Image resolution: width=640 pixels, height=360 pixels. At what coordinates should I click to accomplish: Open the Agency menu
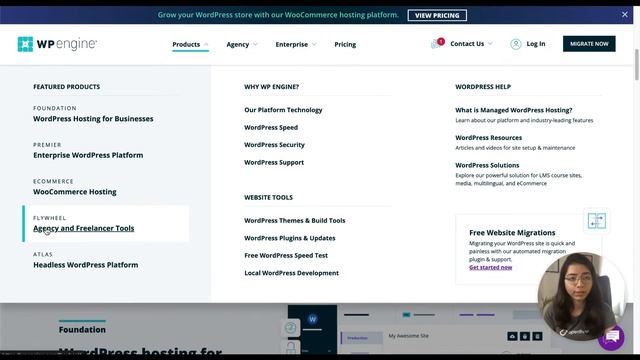238,44
